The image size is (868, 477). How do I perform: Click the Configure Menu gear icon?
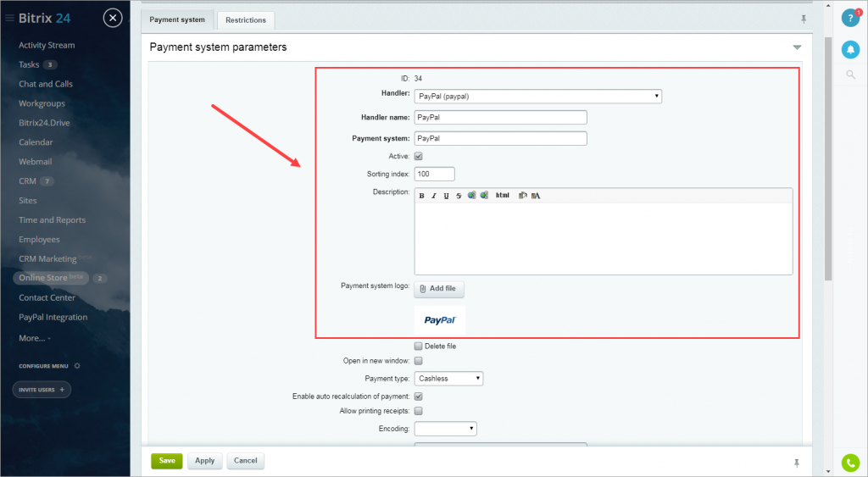(x=77, y=366)
